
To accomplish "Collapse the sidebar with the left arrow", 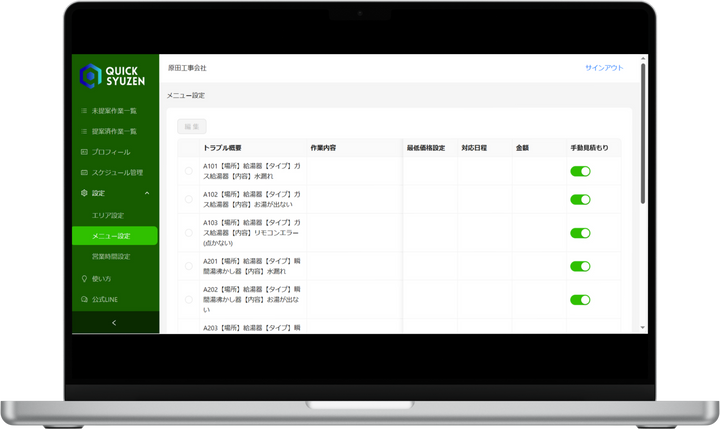I will coord(114,323).
